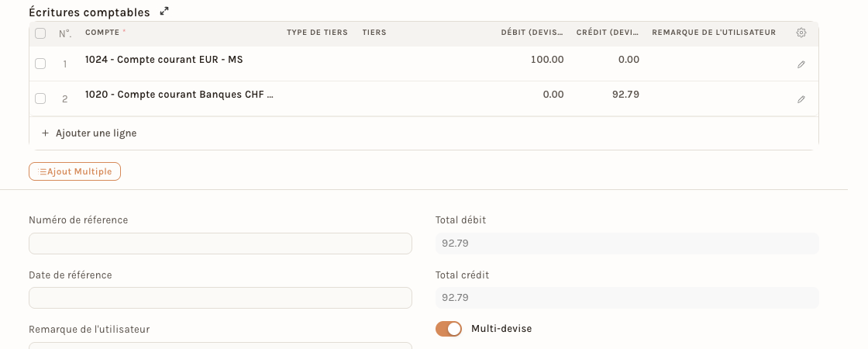Click the Ajouter une ligne link
868x349 pixels.
(96, 133)
